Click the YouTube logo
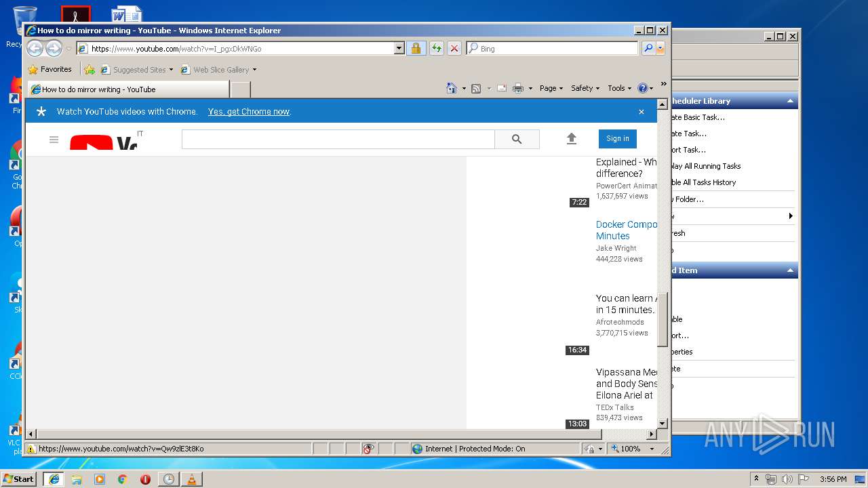This screenshot has height=488, width=868. coord(103,143)
